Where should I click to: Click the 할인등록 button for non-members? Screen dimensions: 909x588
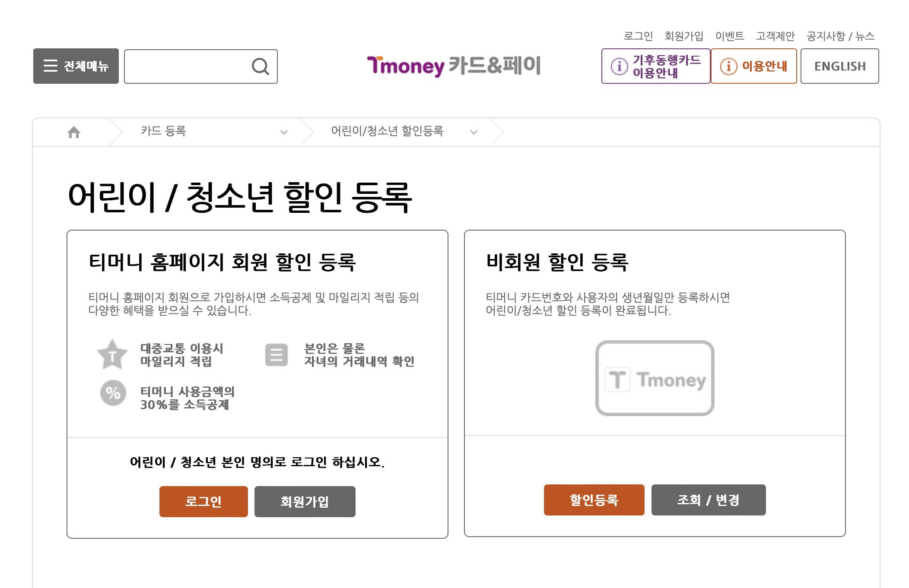click(594, 500)
